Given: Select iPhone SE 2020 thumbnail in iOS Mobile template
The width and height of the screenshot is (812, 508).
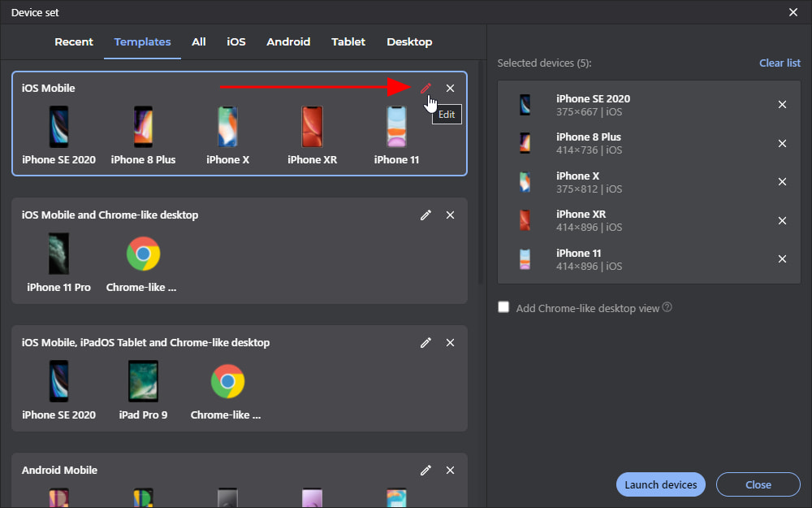Looking at the screenshot, I should (58, 127).
